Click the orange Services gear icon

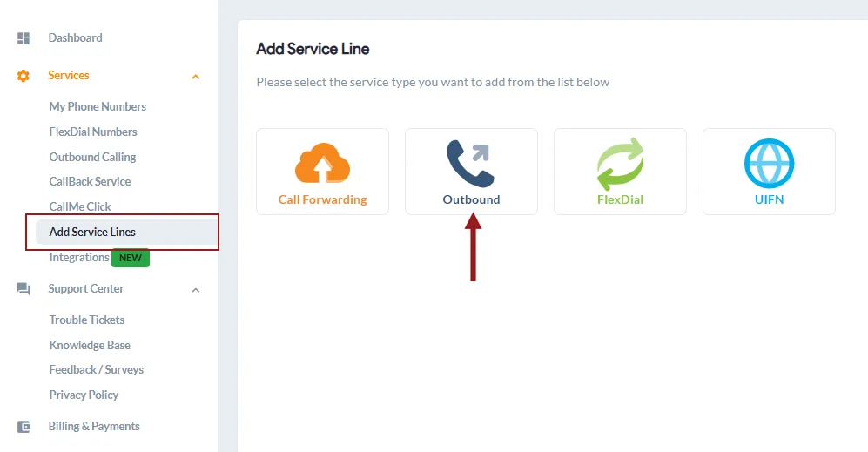pyautogui.click(x=24, y=76)
